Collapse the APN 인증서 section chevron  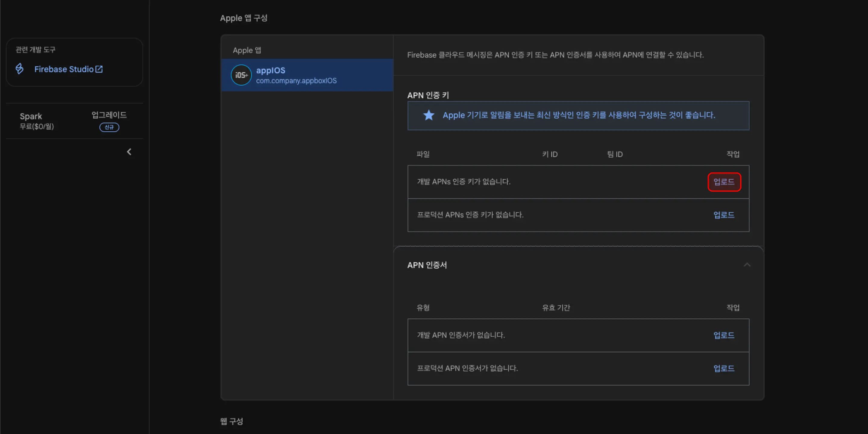(x=747, y=265)
